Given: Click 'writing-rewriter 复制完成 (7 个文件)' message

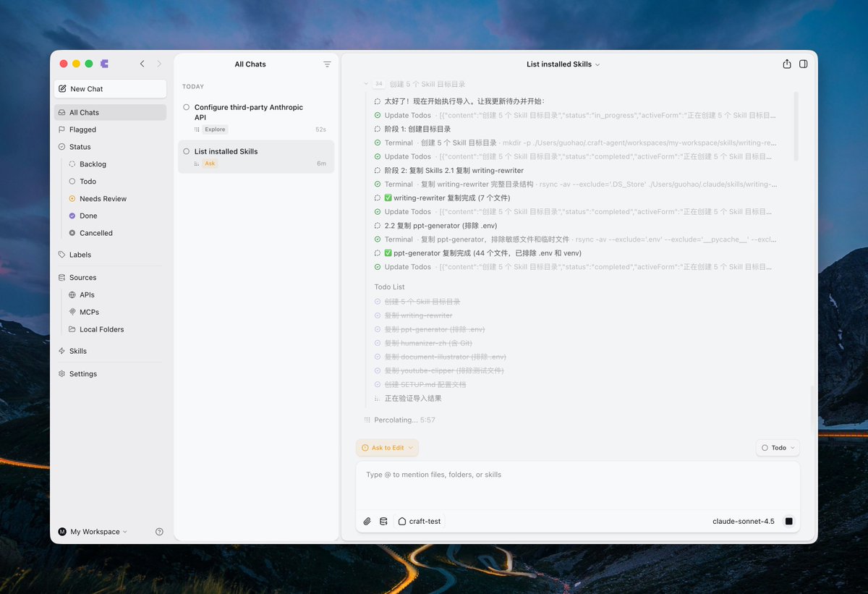Looking at the screenshot, I should [447, 198].
